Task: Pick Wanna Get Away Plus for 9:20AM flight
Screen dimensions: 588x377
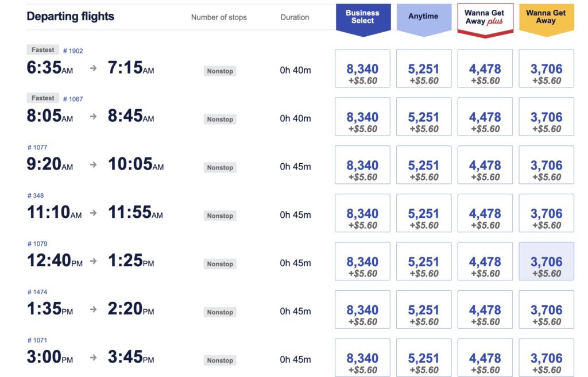Action: [485, 171]
